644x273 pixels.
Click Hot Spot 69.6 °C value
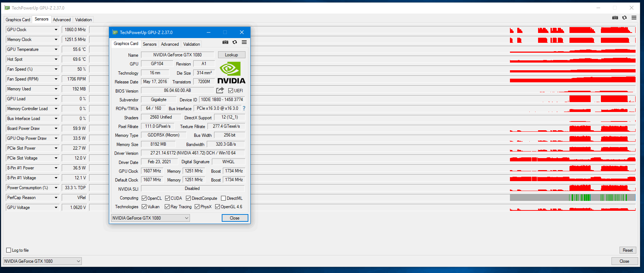[x=75, y=59]
